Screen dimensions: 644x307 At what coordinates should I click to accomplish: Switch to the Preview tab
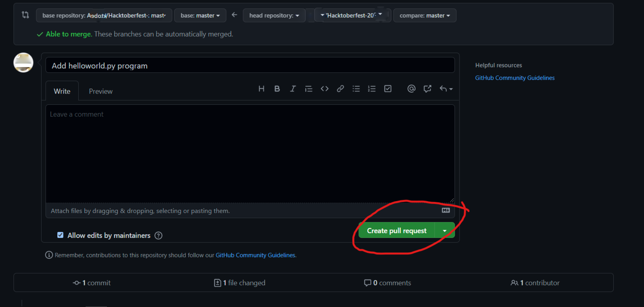tap(101, 91)
